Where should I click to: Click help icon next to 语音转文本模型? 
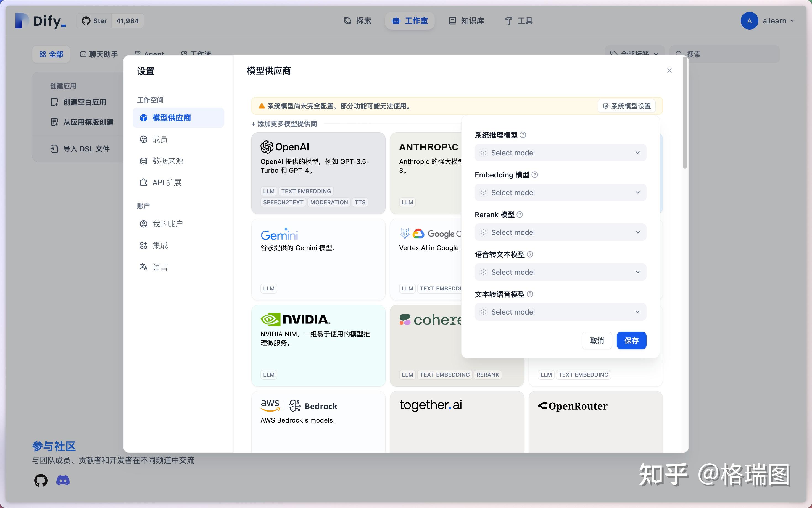point(530,254)
